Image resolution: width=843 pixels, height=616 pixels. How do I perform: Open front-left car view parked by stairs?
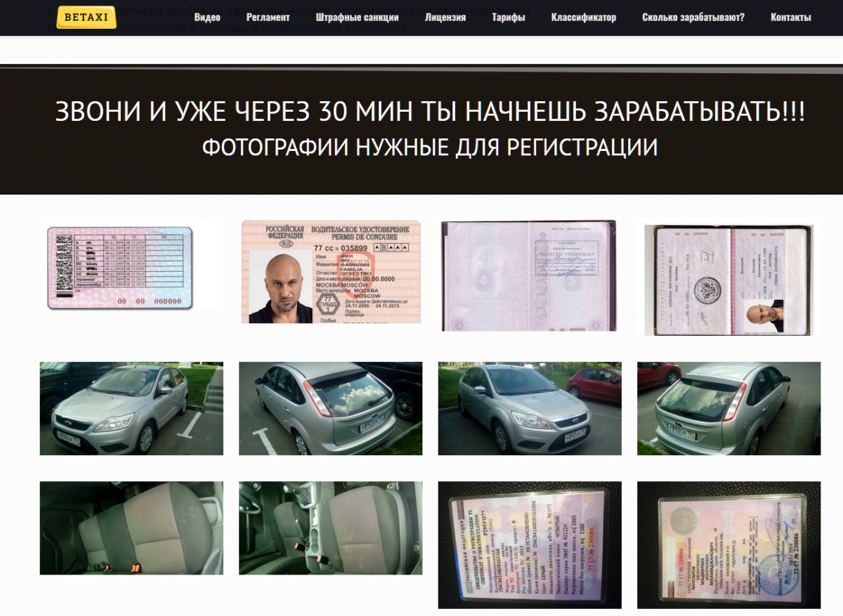131,408
